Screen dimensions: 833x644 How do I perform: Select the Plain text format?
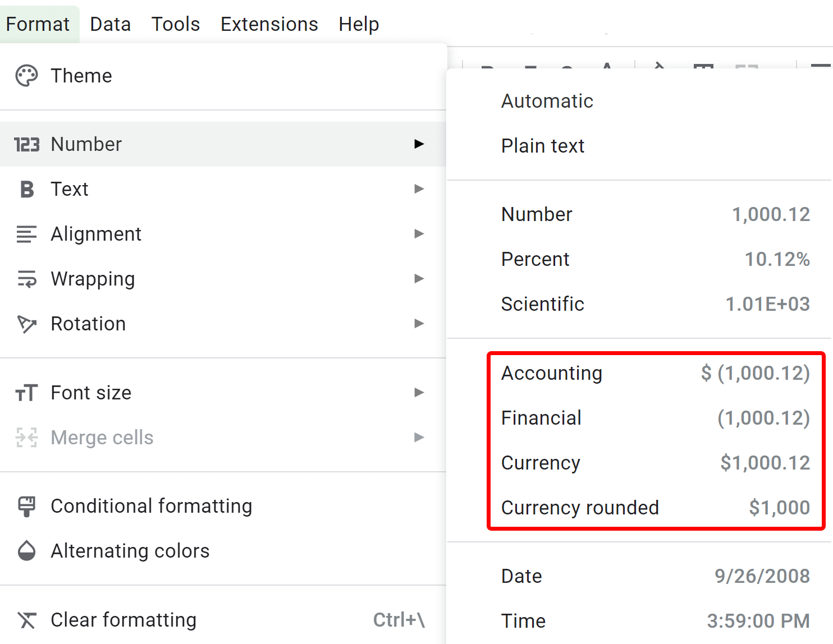tap(543, 145)
